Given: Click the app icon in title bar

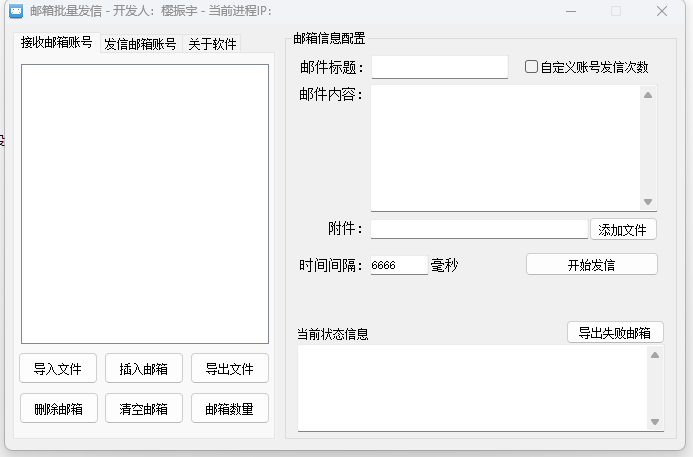Looking at the screenshot, I should click(x=16, y=11).
